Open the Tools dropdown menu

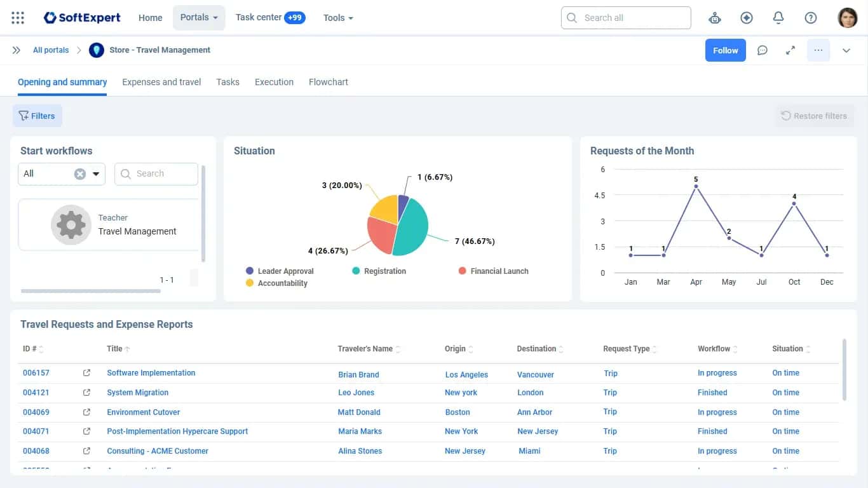click(x=338, y=18)
